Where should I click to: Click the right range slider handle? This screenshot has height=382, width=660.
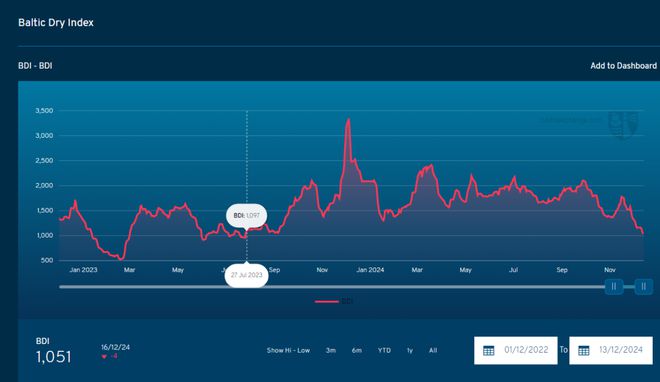[644, 286]
